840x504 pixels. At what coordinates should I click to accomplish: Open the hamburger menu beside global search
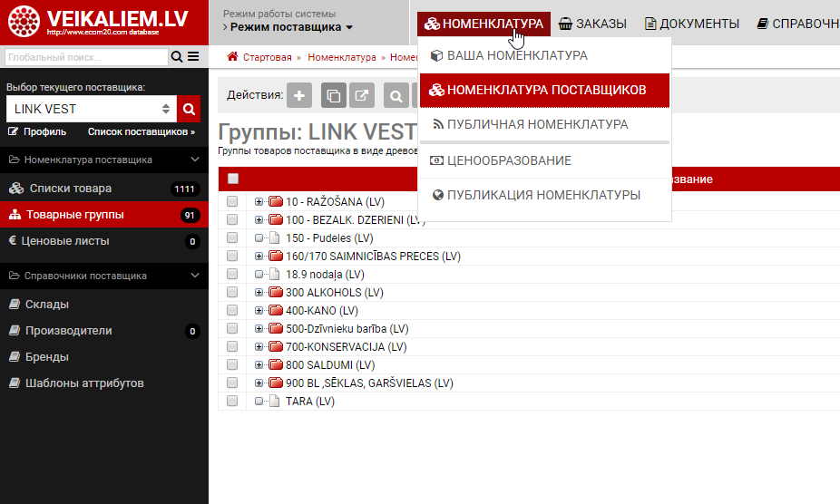[x=192, y=57]
